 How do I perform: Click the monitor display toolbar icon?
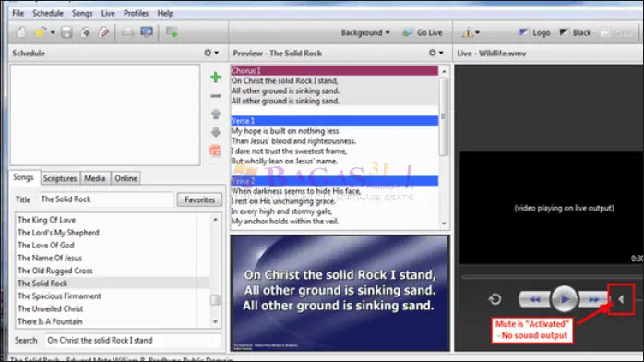coord(147,32)
